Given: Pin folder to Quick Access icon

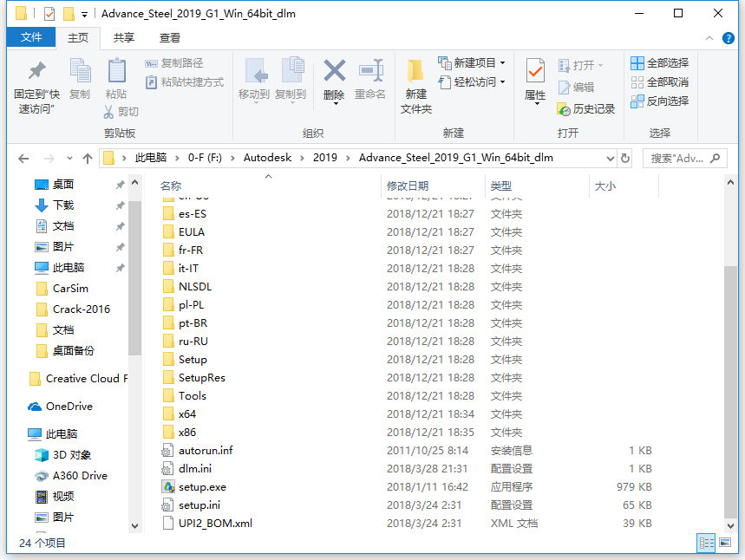Looking at the screenshot, I should 36,71.
